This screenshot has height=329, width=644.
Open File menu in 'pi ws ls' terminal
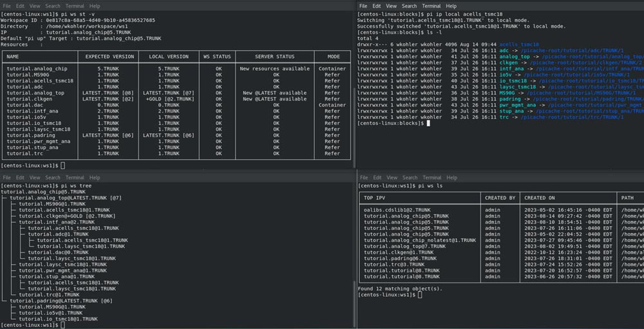click(364, 178)
